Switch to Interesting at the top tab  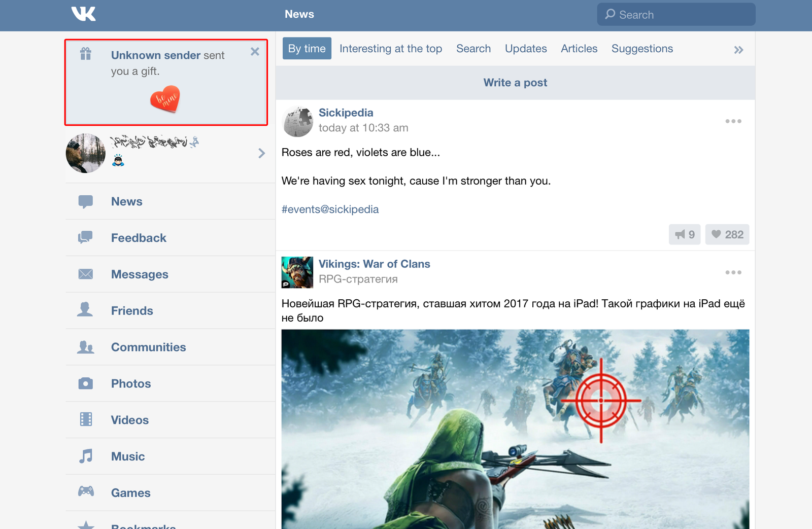point(391,49)
